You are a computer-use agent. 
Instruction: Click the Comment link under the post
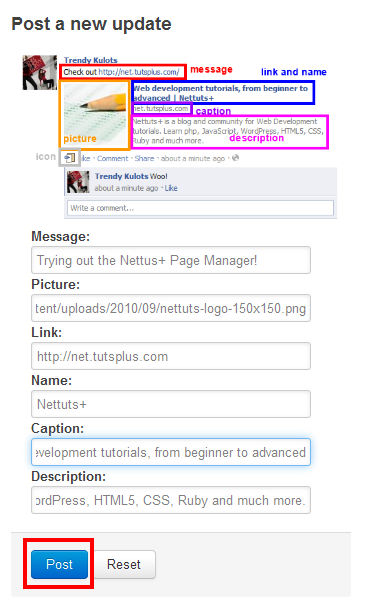[113, 159]
